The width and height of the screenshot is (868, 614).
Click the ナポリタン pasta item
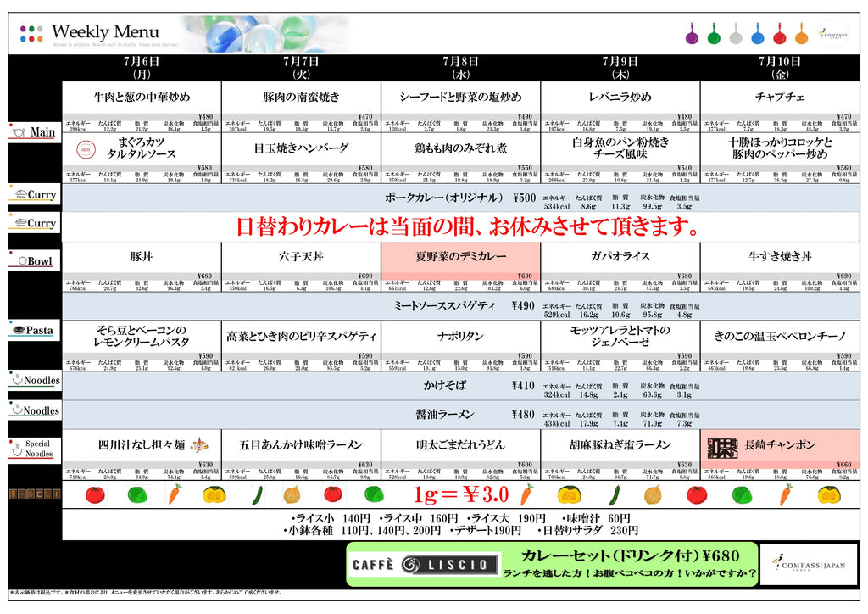click(x=460, y=336)
